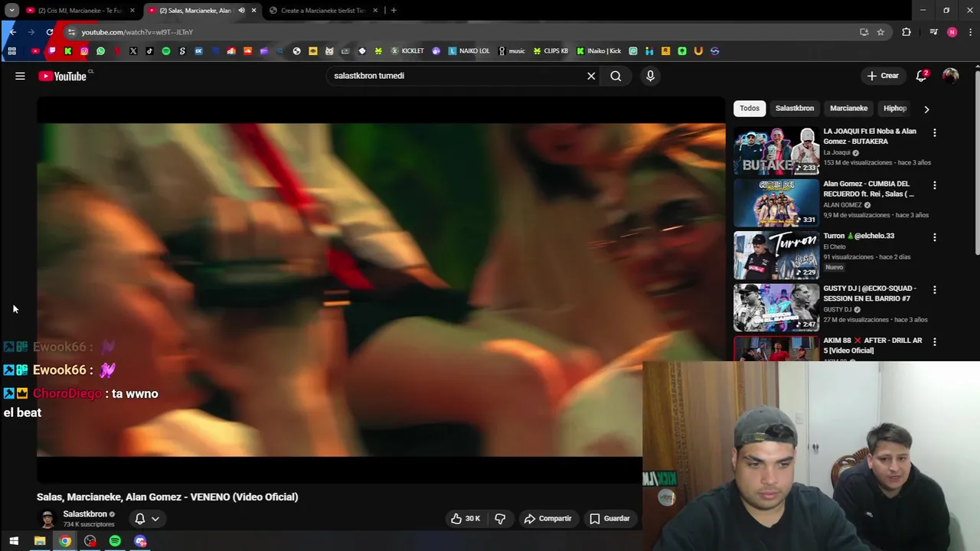Open options for the Turron suggestion
Viewport: 980px width, 551px height.
[x=934, y=237]
